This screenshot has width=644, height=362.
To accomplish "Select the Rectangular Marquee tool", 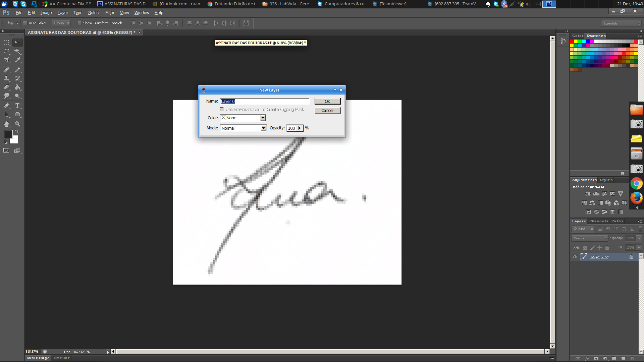I will 6,43.
